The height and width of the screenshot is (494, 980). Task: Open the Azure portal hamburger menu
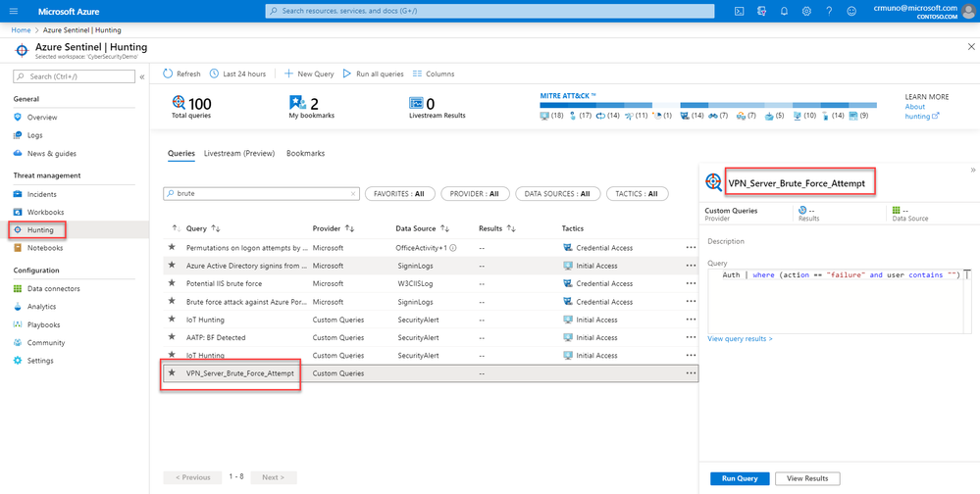[15, 11]
